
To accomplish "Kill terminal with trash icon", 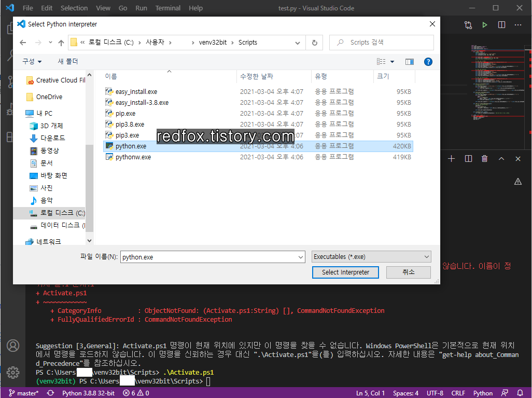I will pos(484,159).
